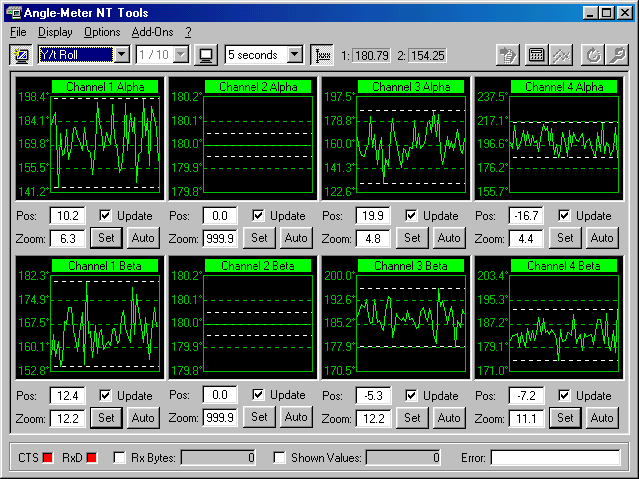The width and height of the screenshot is (639, 479).
Task: Click Channel 3 Beta Pos field -5.3
Action: 373,395
